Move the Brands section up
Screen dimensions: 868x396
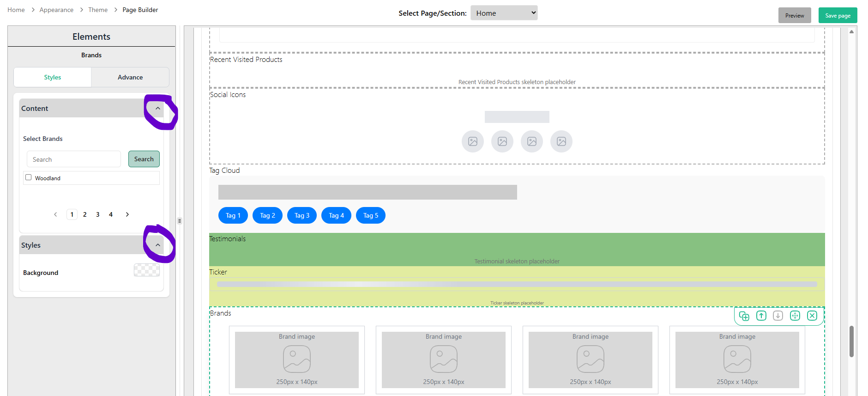(x=761, y=316)
